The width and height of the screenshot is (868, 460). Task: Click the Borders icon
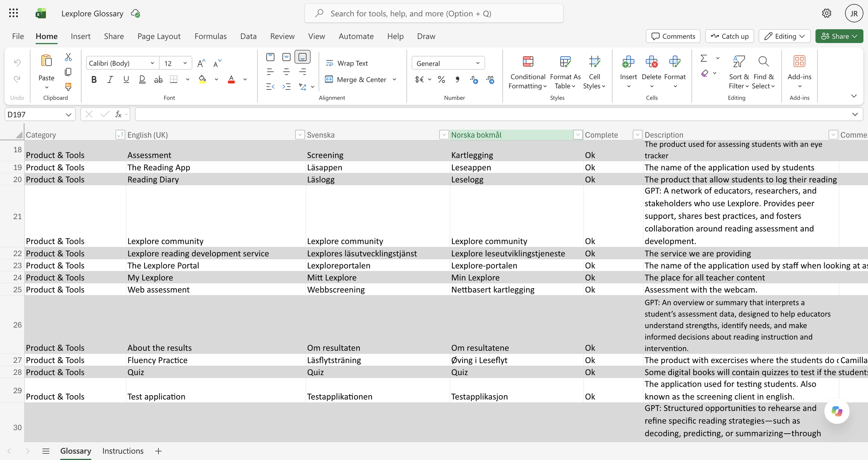click(x=174, y=79)
